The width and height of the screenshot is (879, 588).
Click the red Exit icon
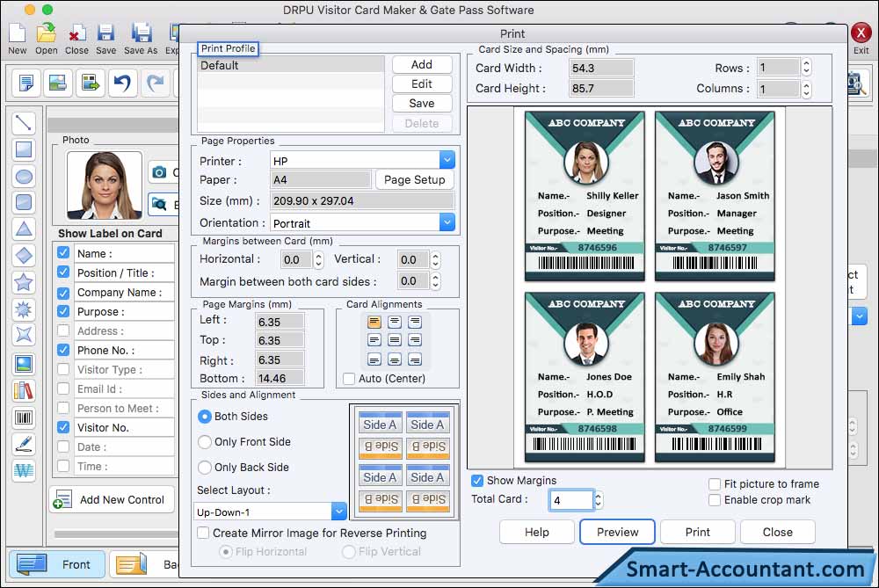pyautogui.click(x=861, y=33)
